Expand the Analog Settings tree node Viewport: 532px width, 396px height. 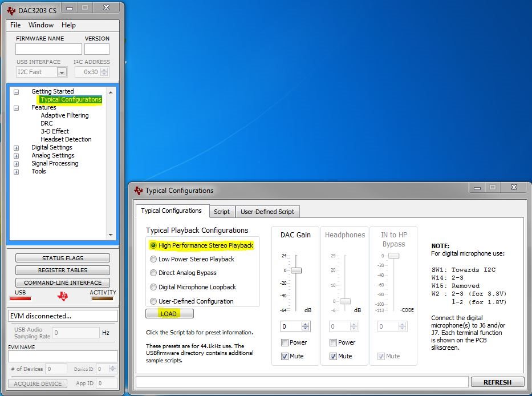pyautogui.click(x=16, y=156)
